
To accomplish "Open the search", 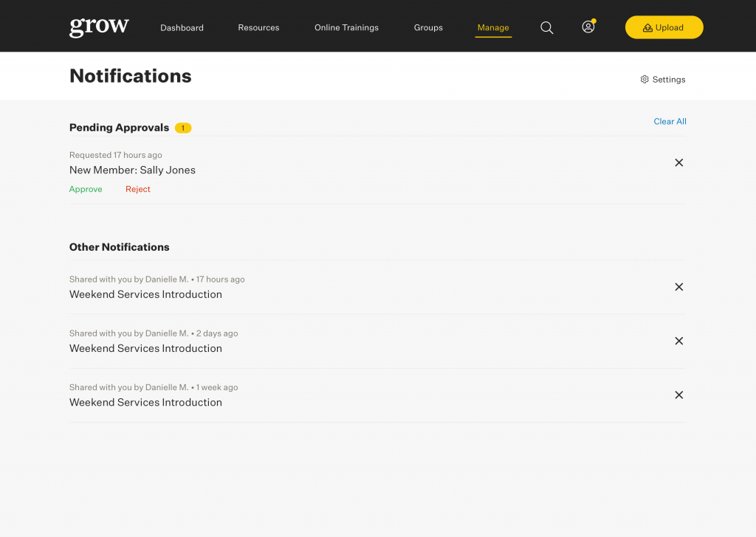I will click(x=546, y=27).
